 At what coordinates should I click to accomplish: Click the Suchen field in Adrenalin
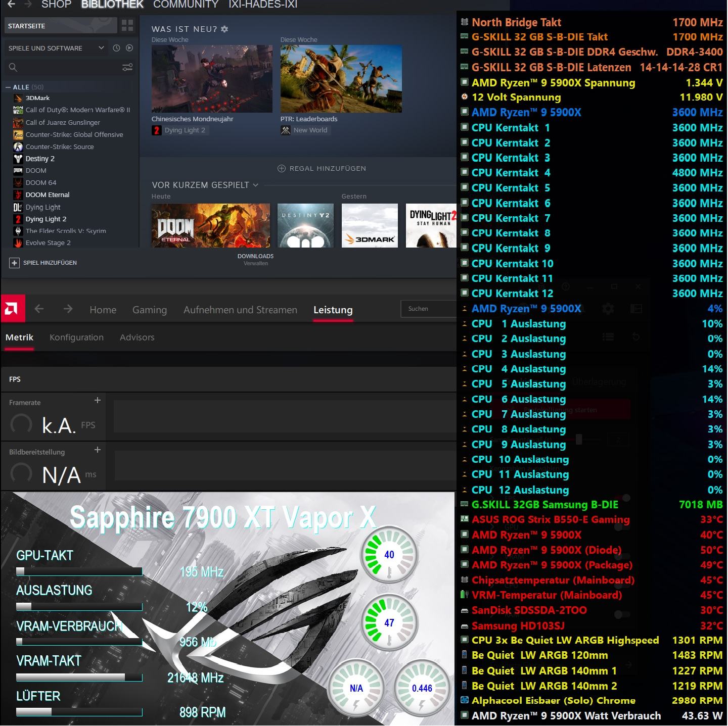tap(429, 309)
